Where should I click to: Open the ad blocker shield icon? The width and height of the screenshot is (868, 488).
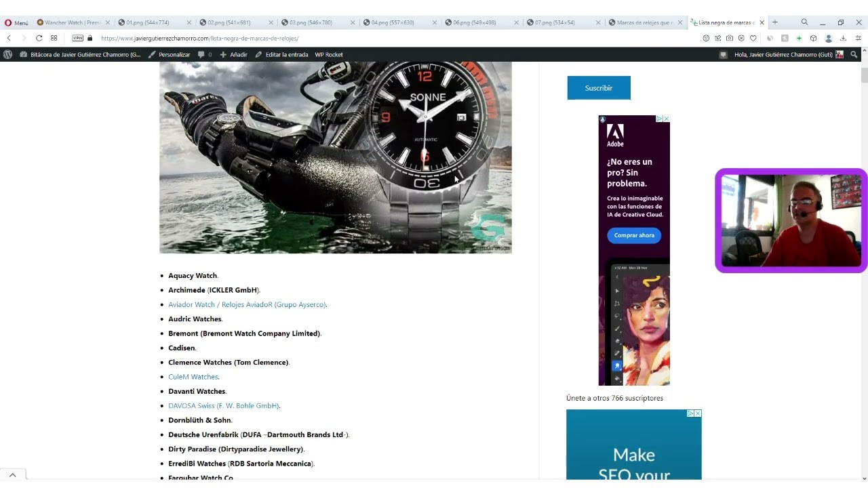[741, 38]
